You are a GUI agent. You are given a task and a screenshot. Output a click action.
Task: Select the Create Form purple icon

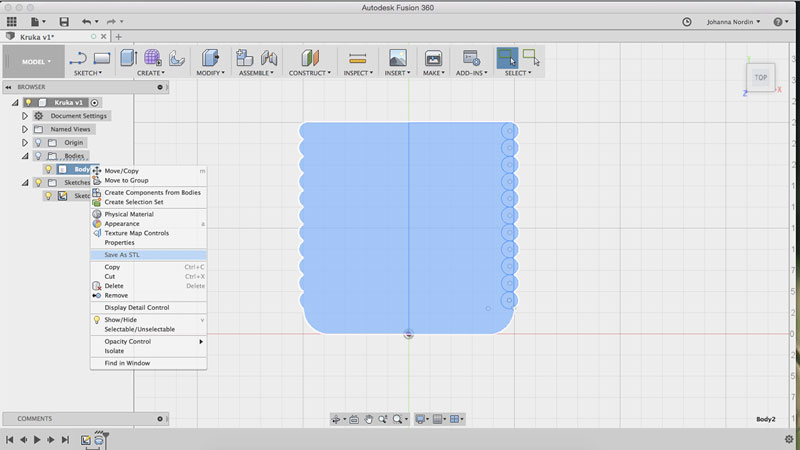pyautogui.click(x=153, y=58)
